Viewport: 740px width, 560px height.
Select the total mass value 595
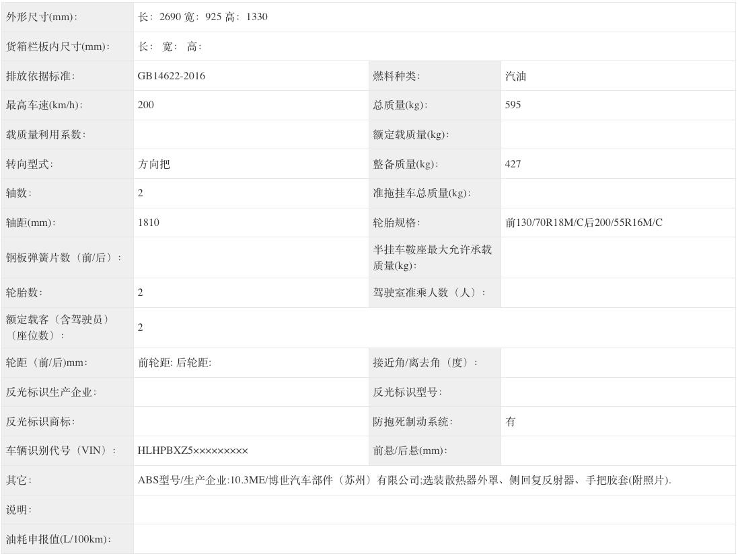click(x=513, y=105)
